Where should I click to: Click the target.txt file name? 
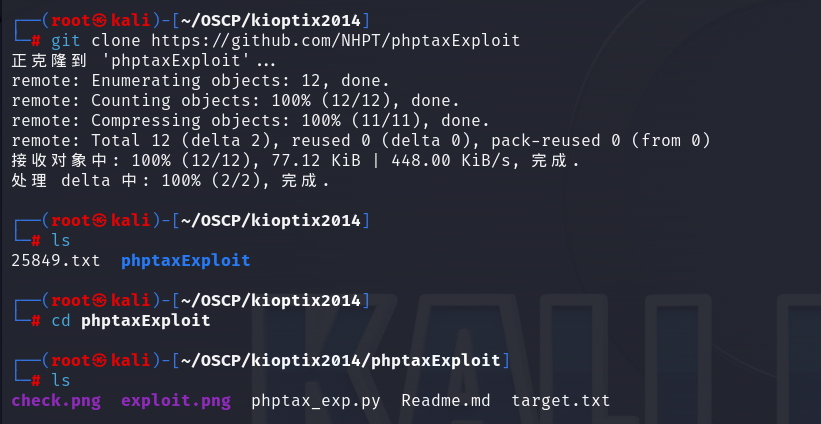pos(560,401)
